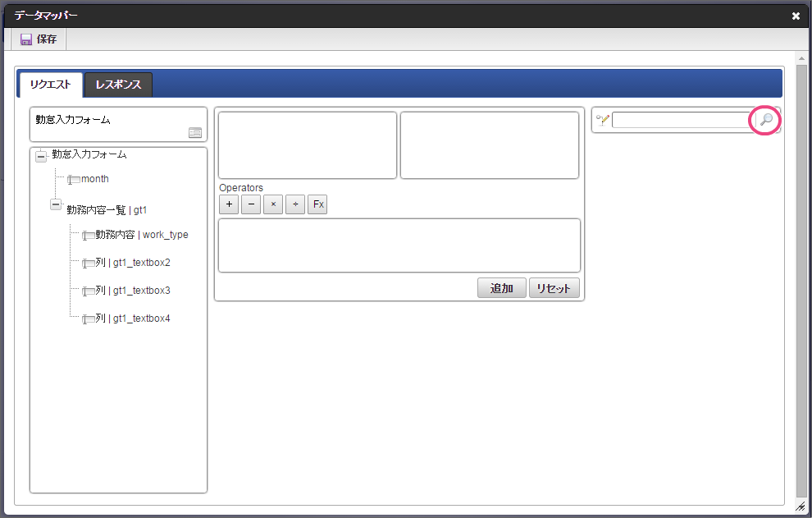Click the field icon beside gt1_textbox3
Screen dimensions: 812x518
click(88, 292)
